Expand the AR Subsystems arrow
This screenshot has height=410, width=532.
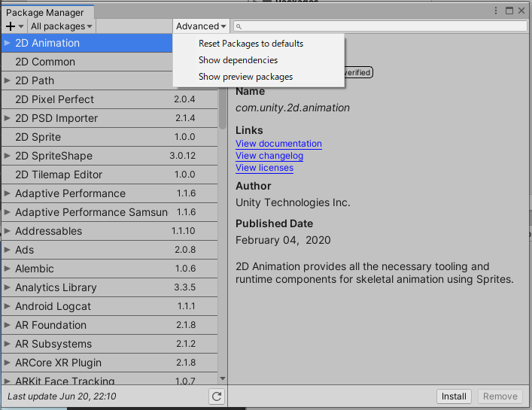(7, 344)
